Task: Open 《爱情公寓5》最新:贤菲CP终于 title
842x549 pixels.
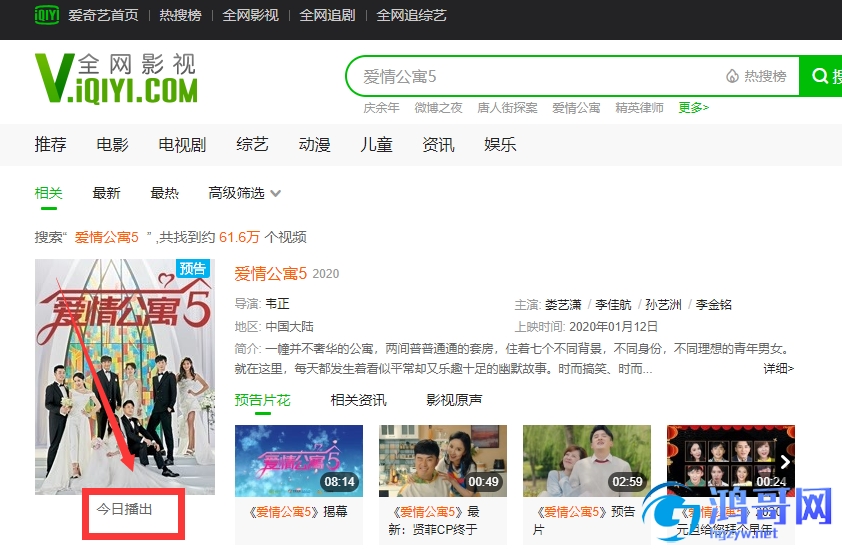Action: click(434, 521)
